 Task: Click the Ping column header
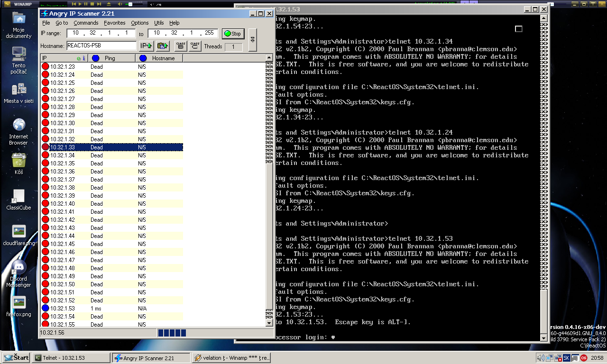click(x=110, y=58)
